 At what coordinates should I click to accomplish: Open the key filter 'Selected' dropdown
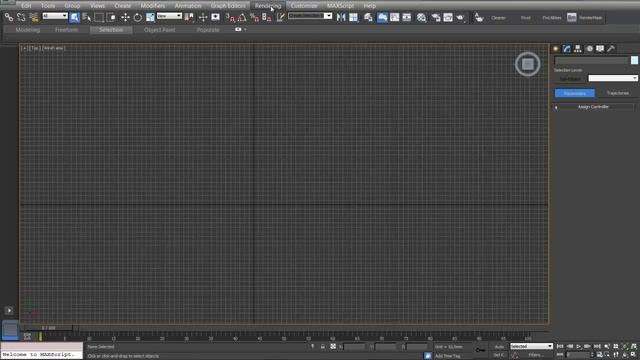click(531, 346)
